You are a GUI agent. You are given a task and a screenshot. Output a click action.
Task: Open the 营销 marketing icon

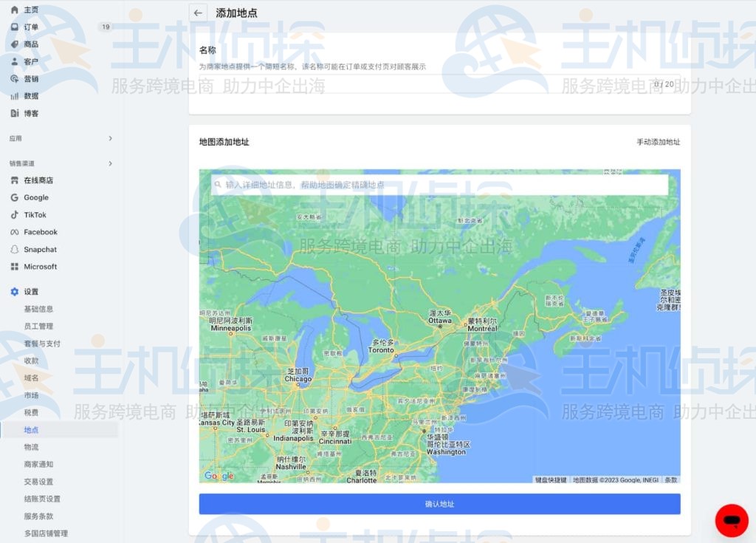16,79
